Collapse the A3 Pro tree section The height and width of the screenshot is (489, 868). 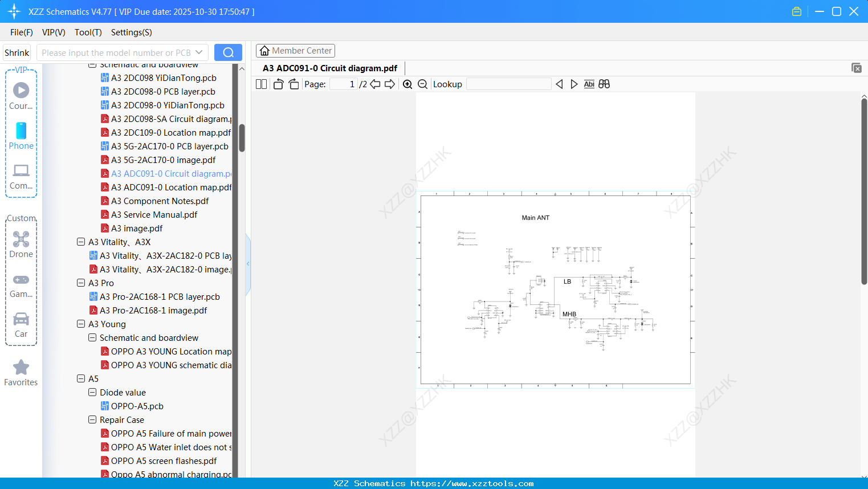click(x=80, y=283)
